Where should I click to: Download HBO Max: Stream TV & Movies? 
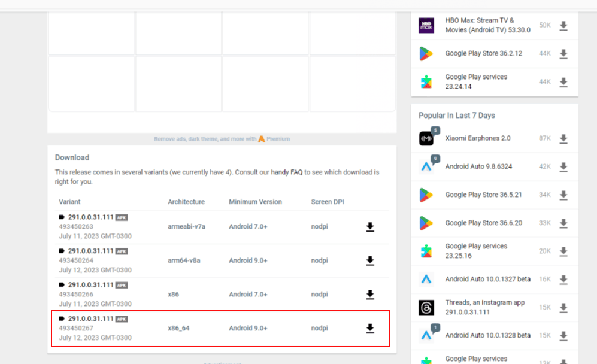pyautogui.click(x=563, y=25)
